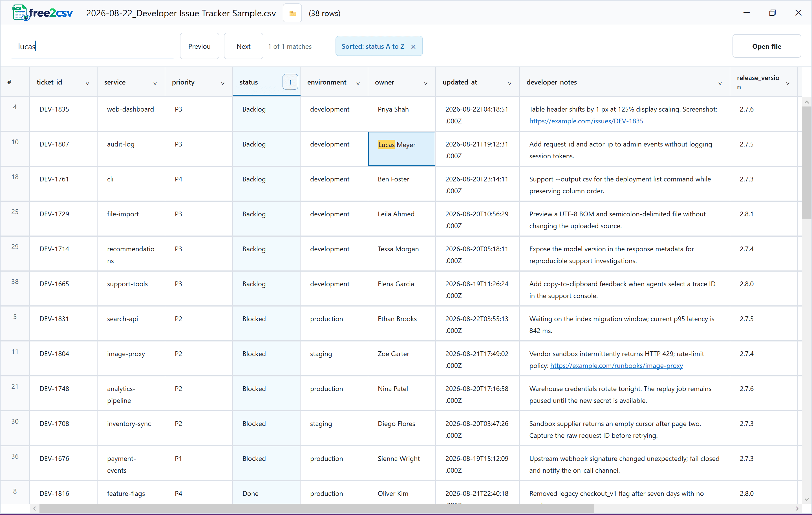812x515 pixels.
Task: Open the release_version column dropdown
Action: click(788, 84)
